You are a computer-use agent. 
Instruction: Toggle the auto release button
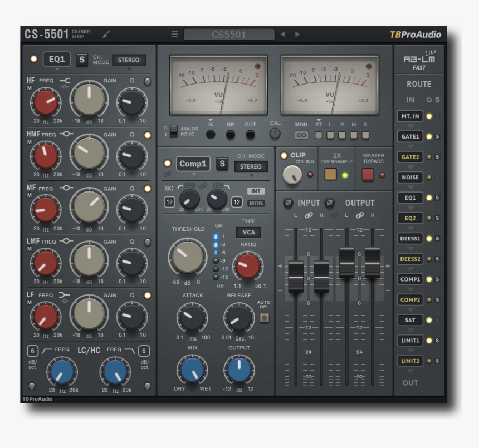point(264,318)
